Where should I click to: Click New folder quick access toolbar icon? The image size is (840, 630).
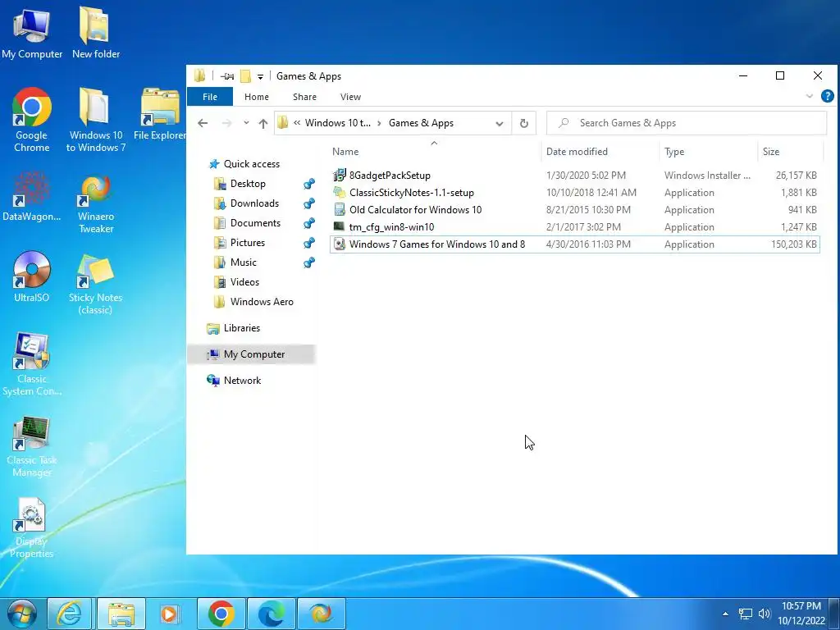tap(246, 76)
